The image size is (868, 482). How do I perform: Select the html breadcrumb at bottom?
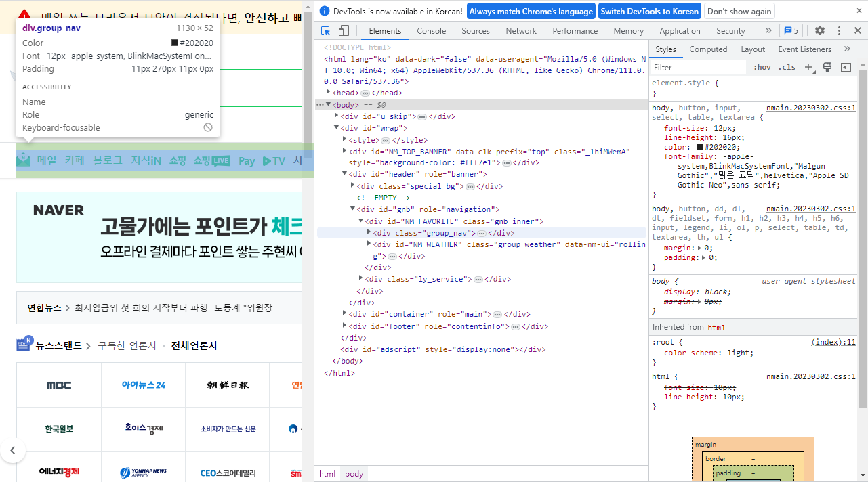tap(327, 474)
